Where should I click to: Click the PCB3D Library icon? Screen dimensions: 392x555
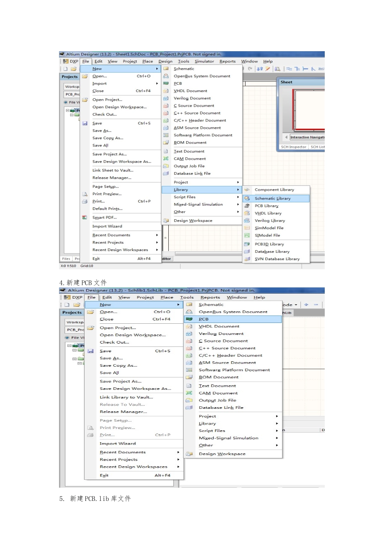[x=247, y=244]
